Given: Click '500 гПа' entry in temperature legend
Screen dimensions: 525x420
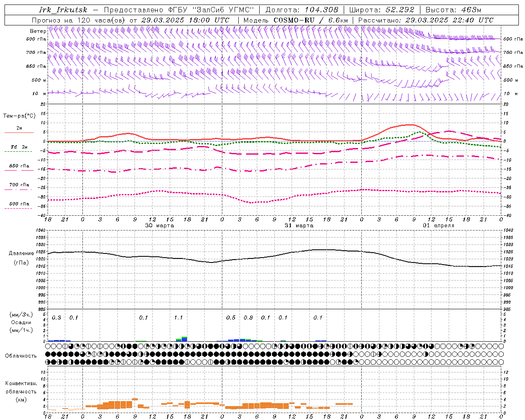Looking at the screenshot, I should [x=19, y=204].
